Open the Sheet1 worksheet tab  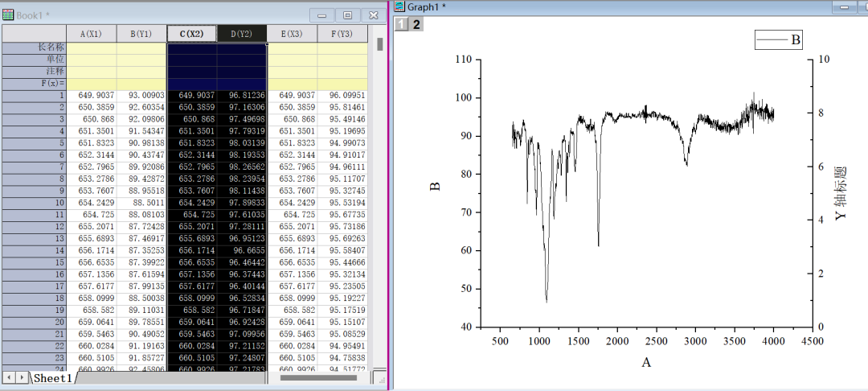tap(53, 378)
